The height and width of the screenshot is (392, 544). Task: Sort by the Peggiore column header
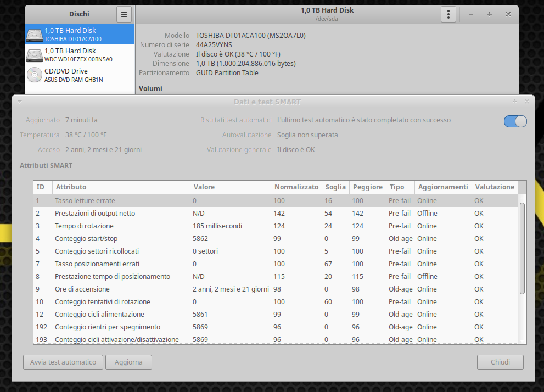pyautogui.click(x=367, y=187)
